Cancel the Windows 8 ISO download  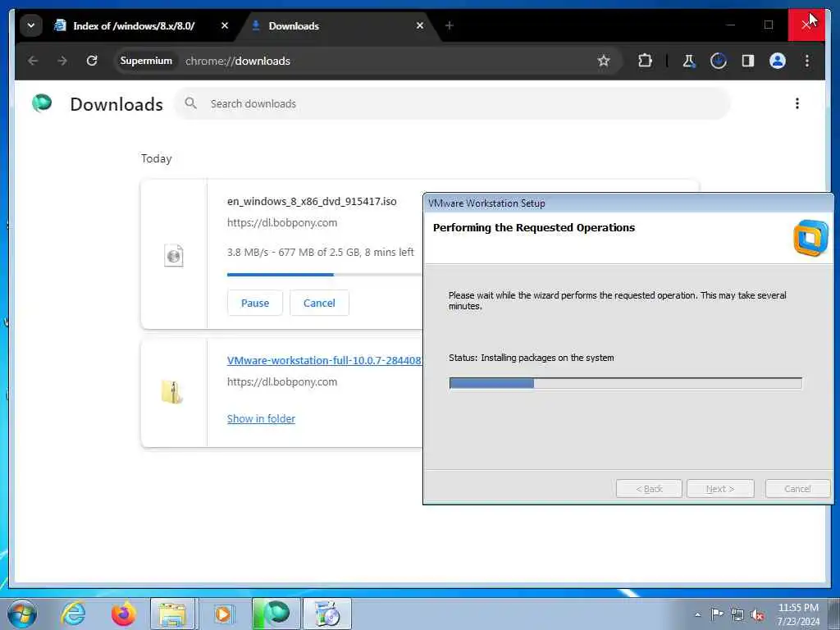coord(319,303)
